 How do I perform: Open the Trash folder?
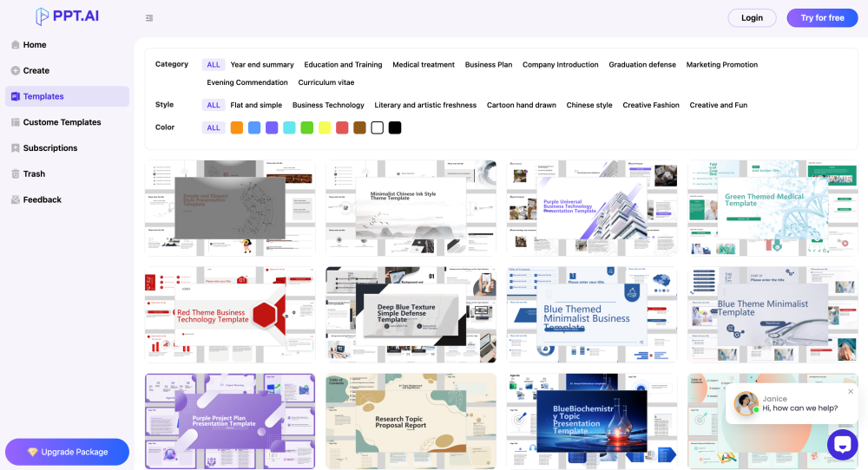click(x=34, y=174)
